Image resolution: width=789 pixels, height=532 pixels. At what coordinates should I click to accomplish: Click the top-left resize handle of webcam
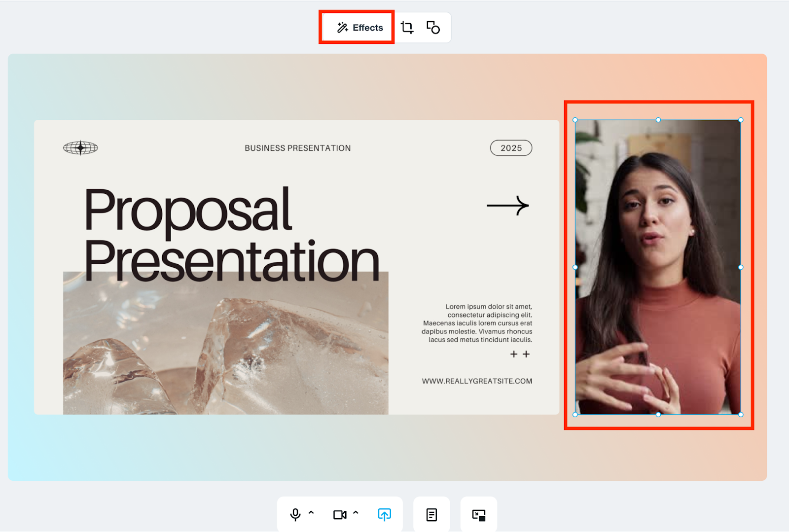[x=575, y=120]
